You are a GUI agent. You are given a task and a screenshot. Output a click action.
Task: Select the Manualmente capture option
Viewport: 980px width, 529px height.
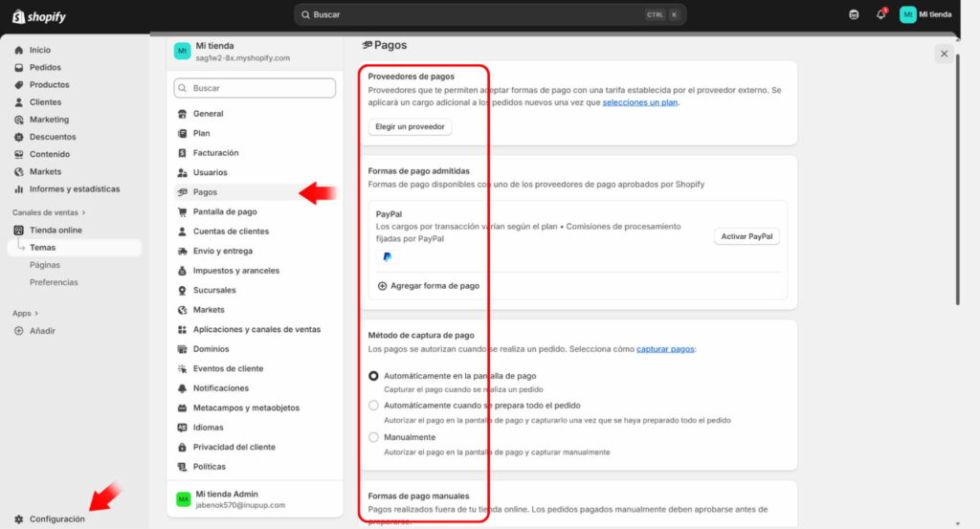tap(374, 437)
